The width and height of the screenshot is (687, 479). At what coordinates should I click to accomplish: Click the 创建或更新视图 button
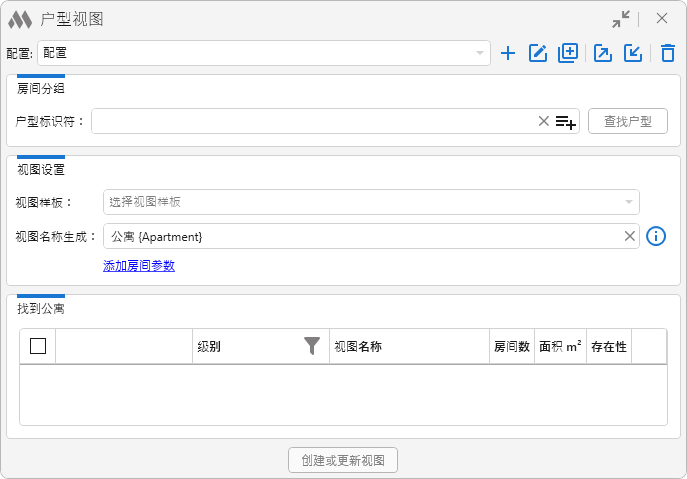point(343,460)
